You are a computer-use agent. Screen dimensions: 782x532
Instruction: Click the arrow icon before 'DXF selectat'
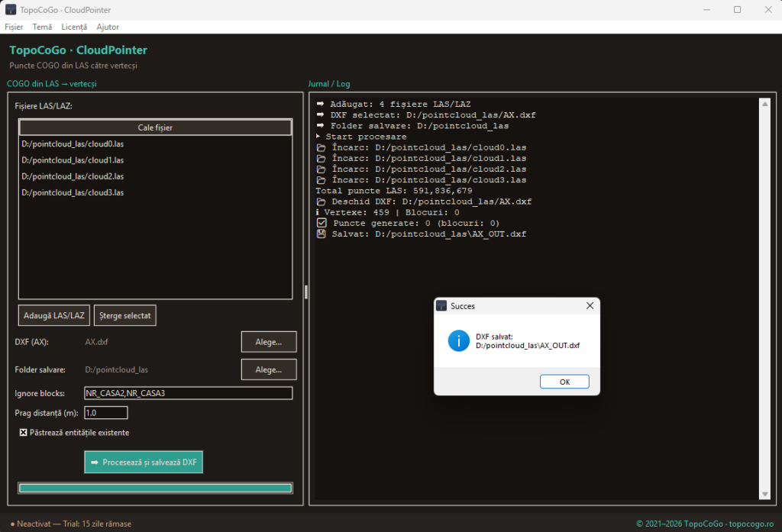pyautogui.click(x=320, y=114)
